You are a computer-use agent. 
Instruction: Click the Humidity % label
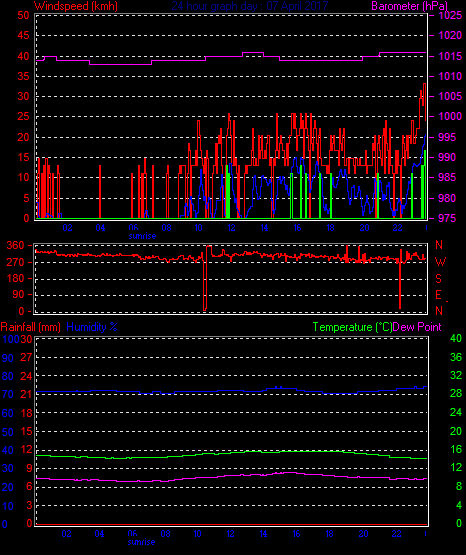point(92,327)
